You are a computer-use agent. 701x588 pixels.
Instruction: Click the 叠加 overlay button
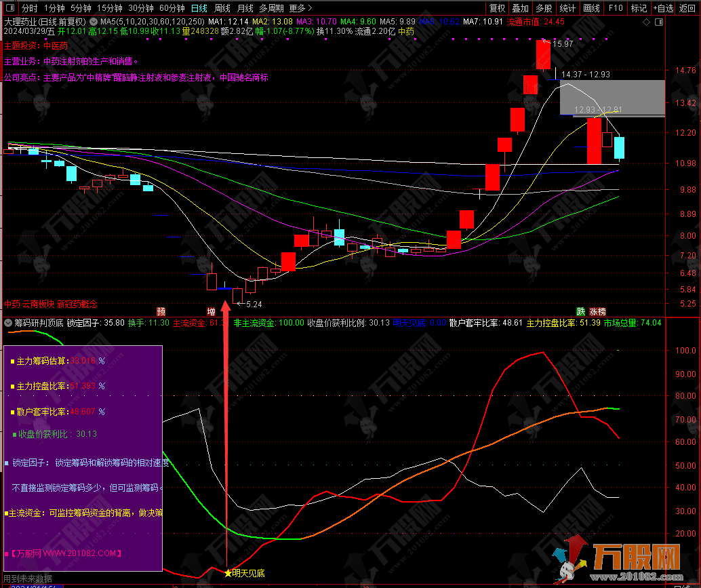520,8
